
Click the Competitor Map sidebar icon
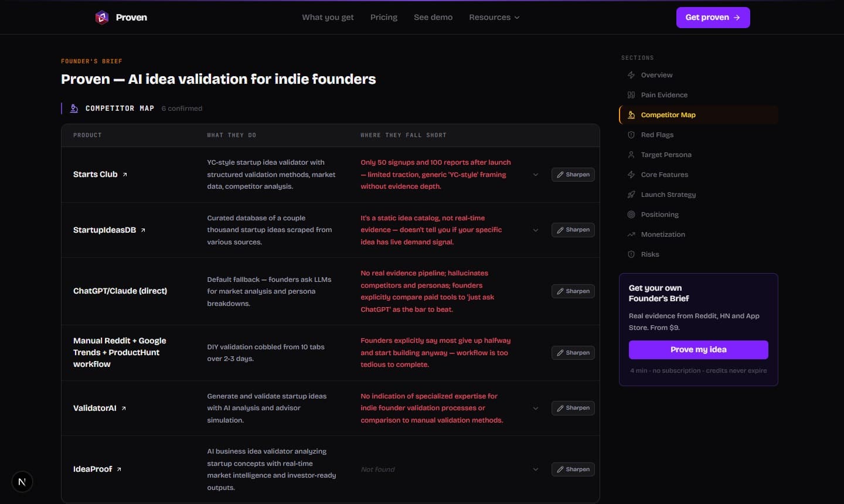point(631,115)
